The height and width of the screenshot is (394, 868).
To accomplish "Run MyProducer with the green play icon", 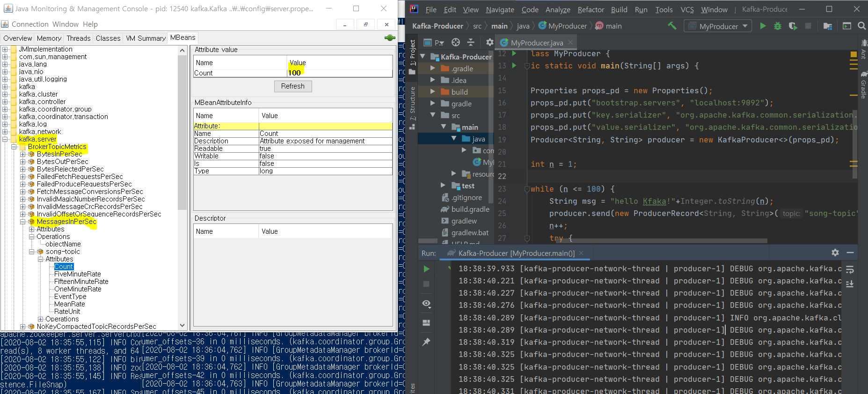I will (763, 26).
